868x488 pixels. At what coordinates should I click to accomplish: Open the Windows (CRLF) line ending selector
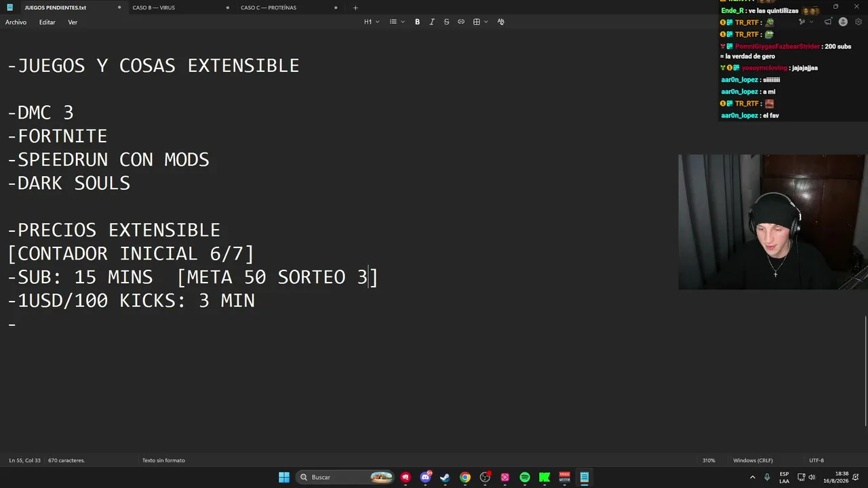(x=753, y=460)
